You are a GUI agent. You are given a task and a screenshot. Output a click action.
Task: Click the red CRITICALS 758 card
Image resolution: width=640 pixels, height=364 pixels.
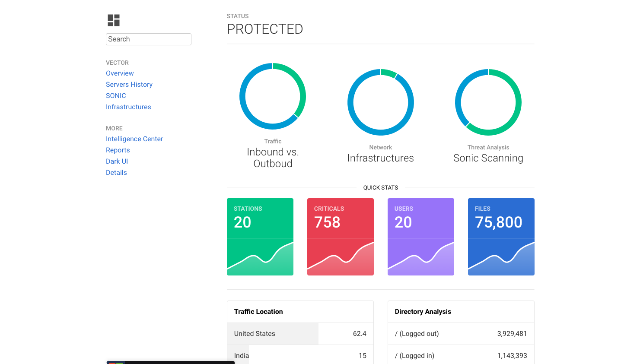(x=340, y=237)
